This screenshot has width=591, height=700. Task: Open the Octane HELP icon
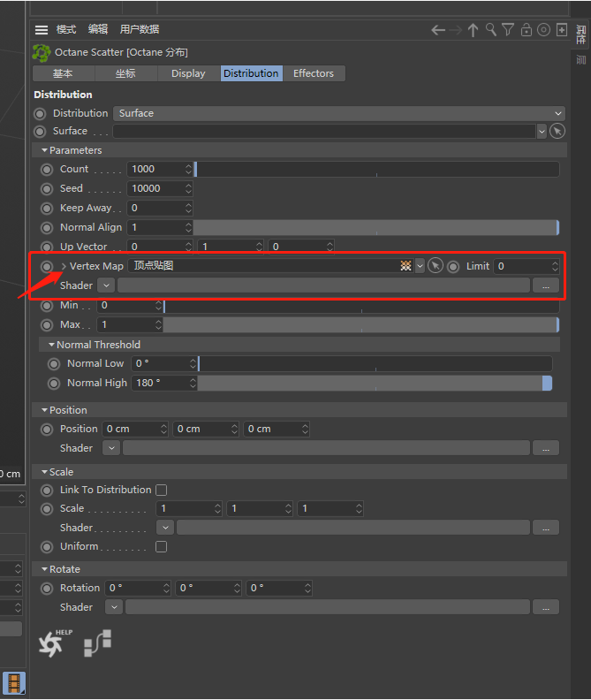pyautogui.click(x=54, y=643)
